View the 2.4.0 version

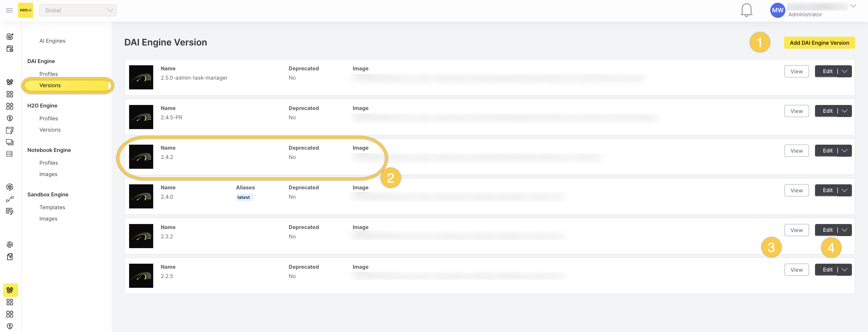pos(796,190)
